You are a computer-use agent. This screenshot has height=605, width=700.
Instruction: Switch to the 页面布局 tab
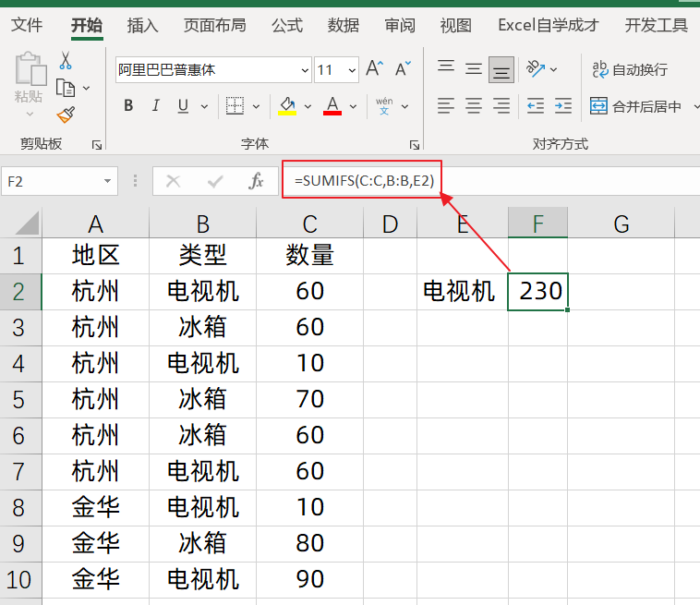[x=215, y=25]
